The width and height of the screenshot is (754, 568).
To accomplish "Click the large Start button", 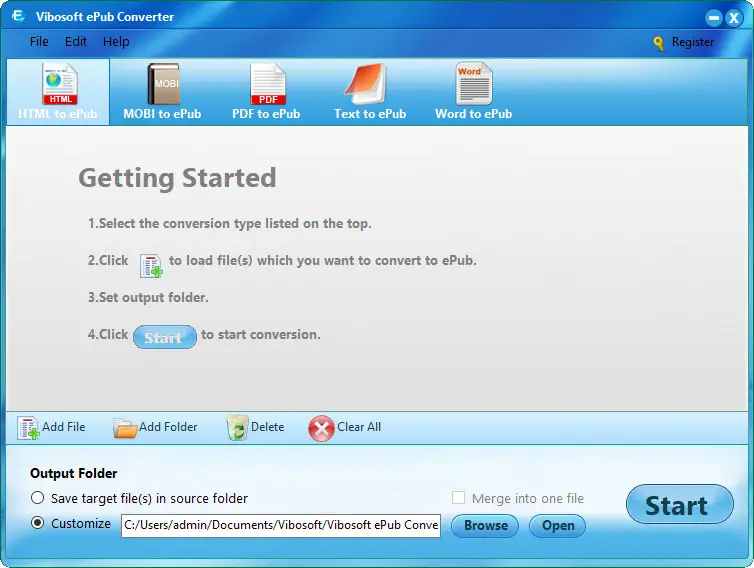I will pyautogui.click(x=680, y=505).
